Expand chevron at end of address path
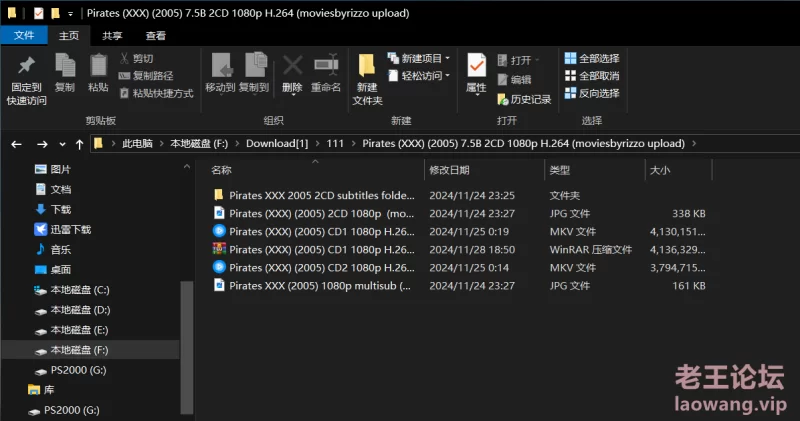Image resolution: width=800 pixels, height=421 pixels. click(694, 143)
